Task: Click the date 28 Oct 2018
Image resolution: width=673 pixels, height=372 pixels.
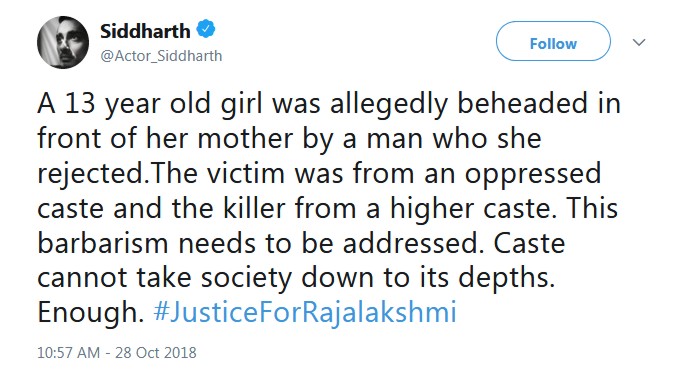Action: coord(156,353)
